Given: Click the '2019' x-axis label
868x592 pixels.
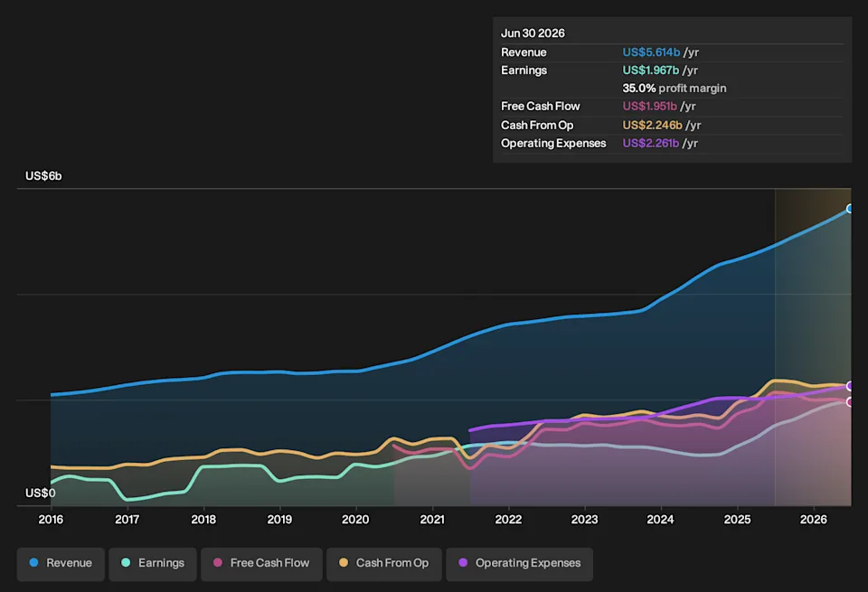Looking at the screenshot, I should tap(279, 520).
